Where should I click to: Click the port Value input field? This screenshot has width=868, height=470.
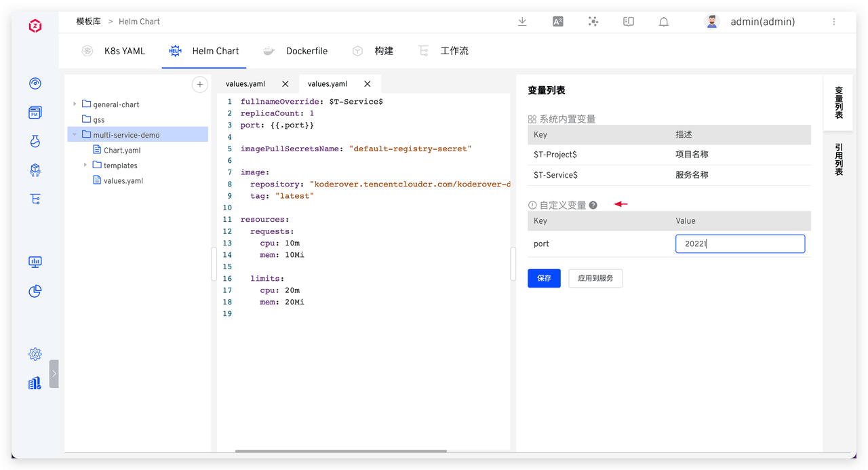(x=740, y=244)
